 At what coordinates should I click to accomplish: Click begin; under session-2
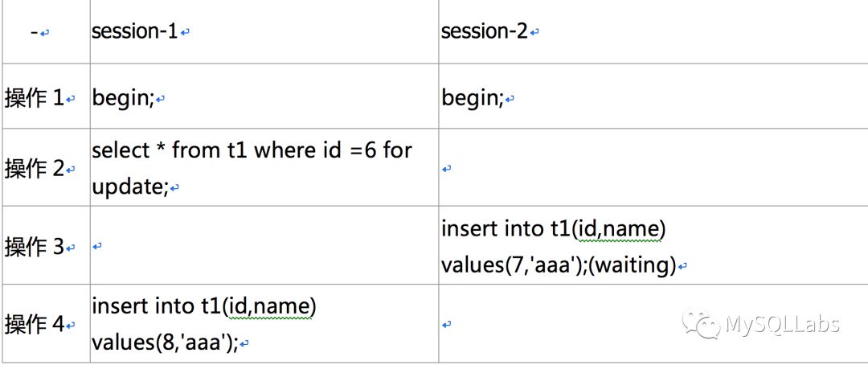pyautogui.click(x=472, y=98)
